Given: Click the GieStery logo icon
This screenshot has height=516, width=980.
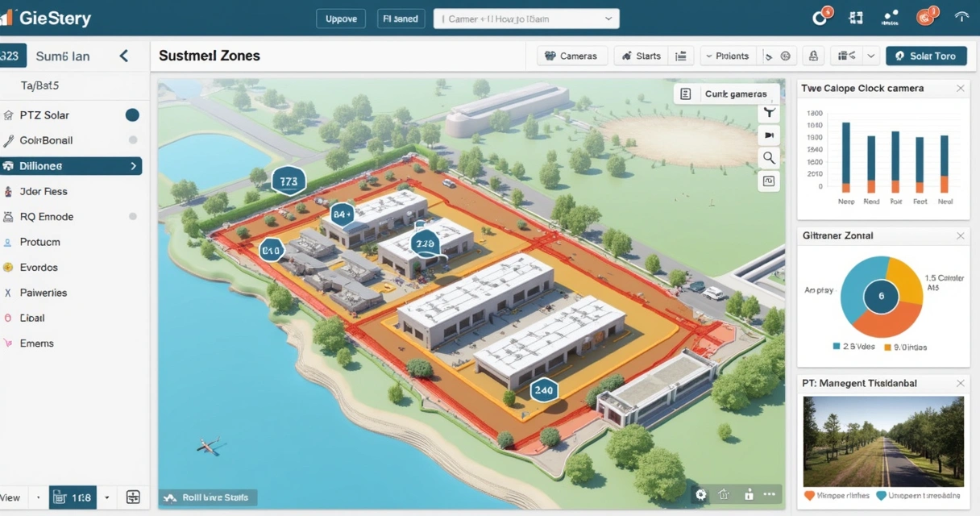Looking at the screenshot, I should [6, 18].
